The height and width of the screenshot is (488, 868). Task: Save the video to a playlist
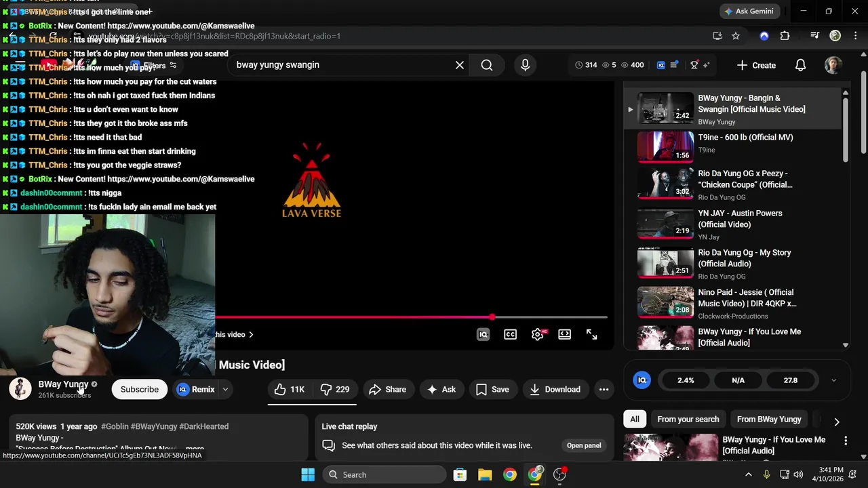[492, 389]
